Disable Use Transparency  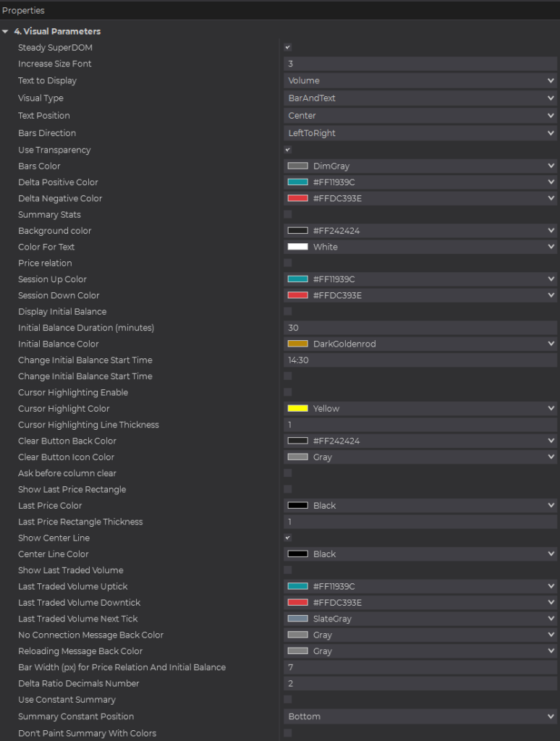coord(287,150)
